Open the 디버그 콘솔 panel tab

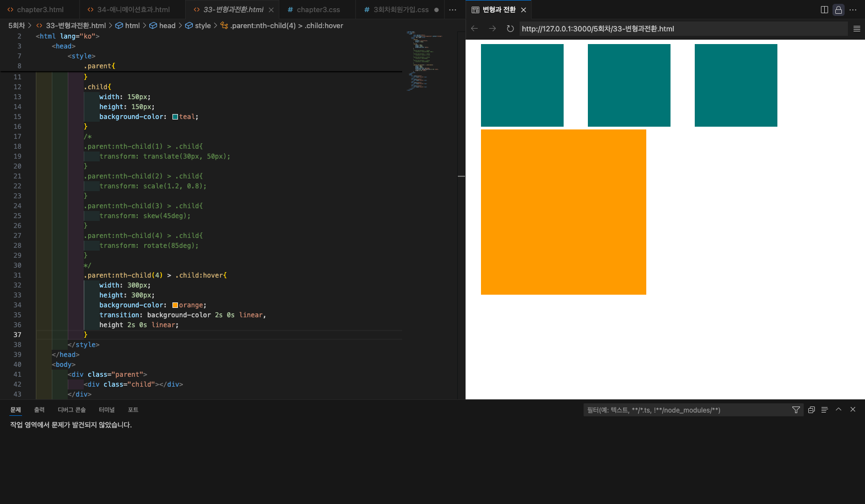coord(72,410)
